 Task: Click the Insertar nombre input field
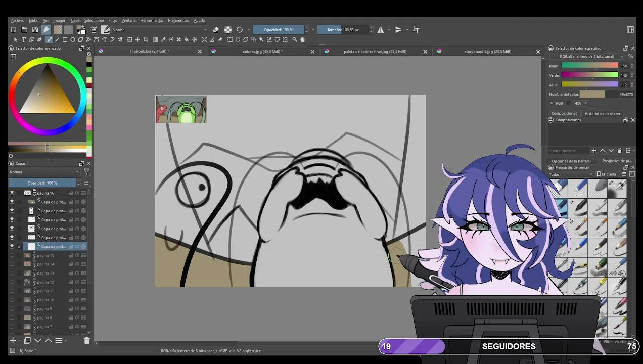point(569,151)
